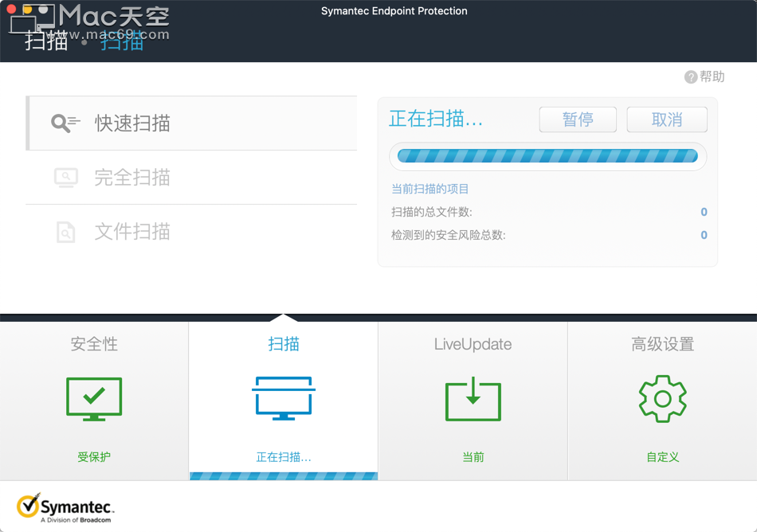The width and height of the screenshot is (757, 532).
Task: Open the LiveUpdate tab
Action: (x=473, y=401)
